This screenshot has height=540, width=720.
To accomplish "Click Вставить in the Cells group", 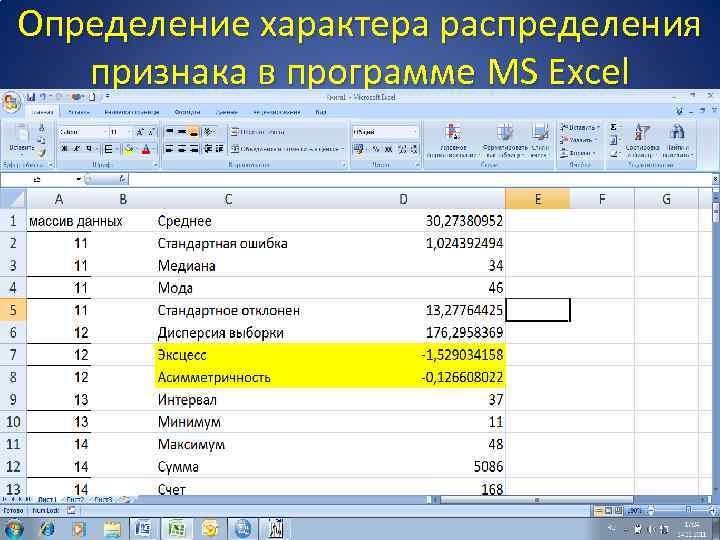I will point(579,128).
